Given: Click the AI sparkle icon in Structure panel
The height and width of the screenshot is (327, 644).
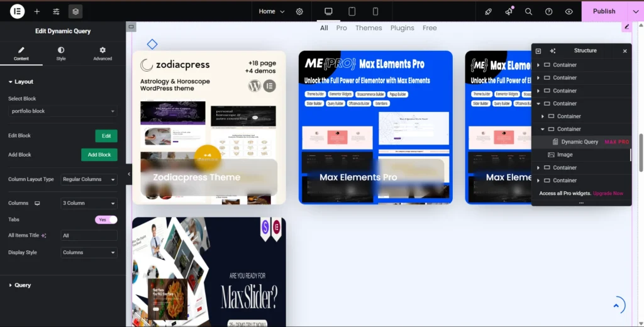Looking at the screenshot, I should pos(552,51).
